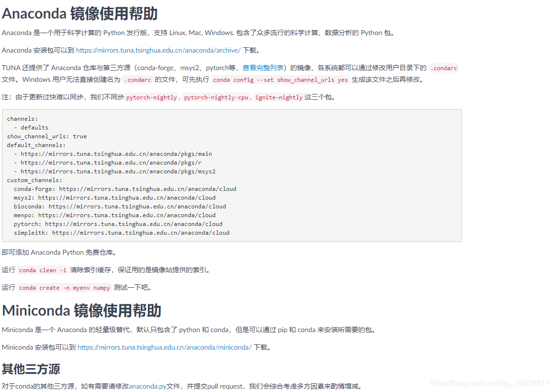Click the .condarc code after 无法直接创建名为

pos(138,80)
